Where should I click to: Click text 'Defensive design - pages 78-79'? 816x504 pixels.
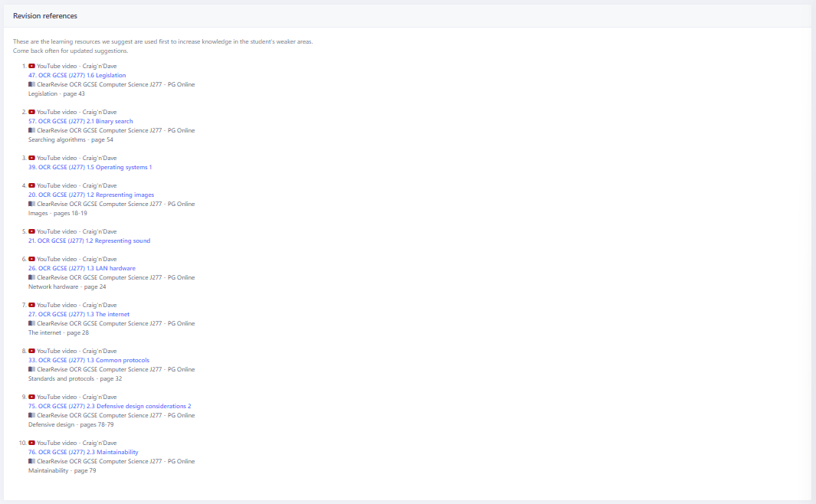tap(70, 424)
